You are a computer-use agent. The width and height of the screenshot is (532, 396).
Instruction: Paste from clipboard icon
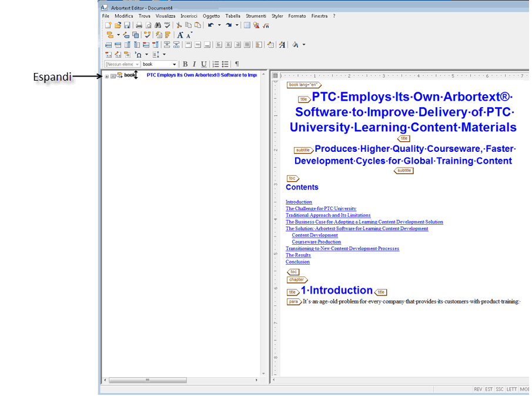coord(198,25)
